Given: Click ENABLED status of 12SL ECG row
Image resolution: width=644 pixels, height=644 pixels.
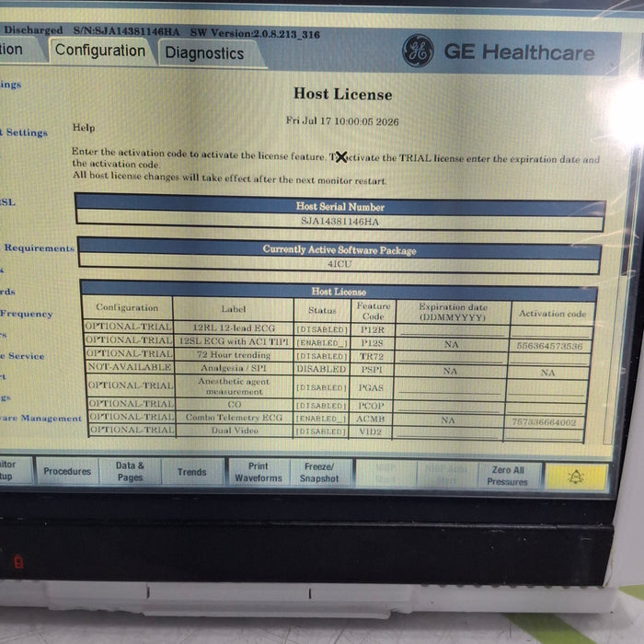Looking at the screenshot, I should (x=322, y=342).
